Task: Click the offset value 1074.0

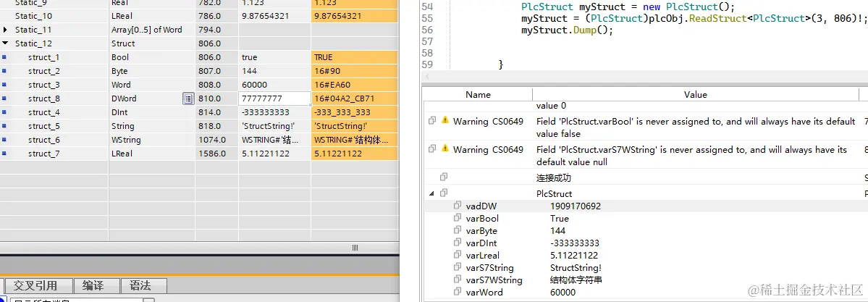Action: [212, 140]
